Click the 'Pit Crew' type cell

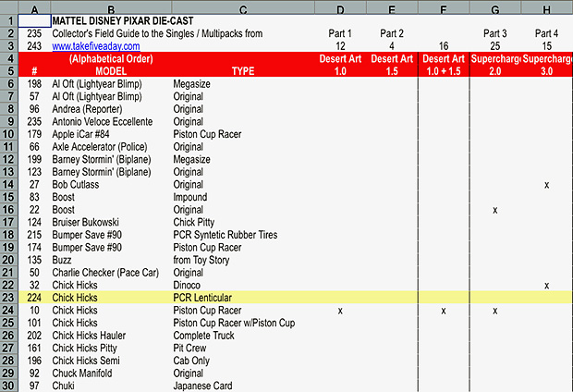[189, 348]
